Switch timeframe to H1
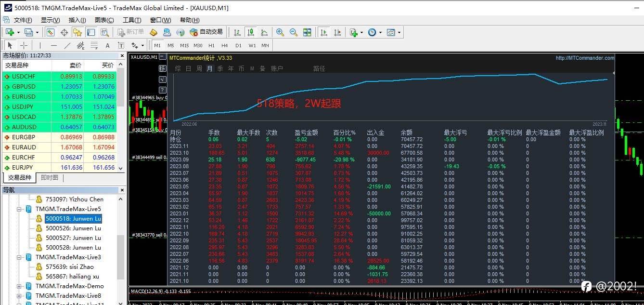Viewport: 644px width, 305px height. [x=211, y=45]
